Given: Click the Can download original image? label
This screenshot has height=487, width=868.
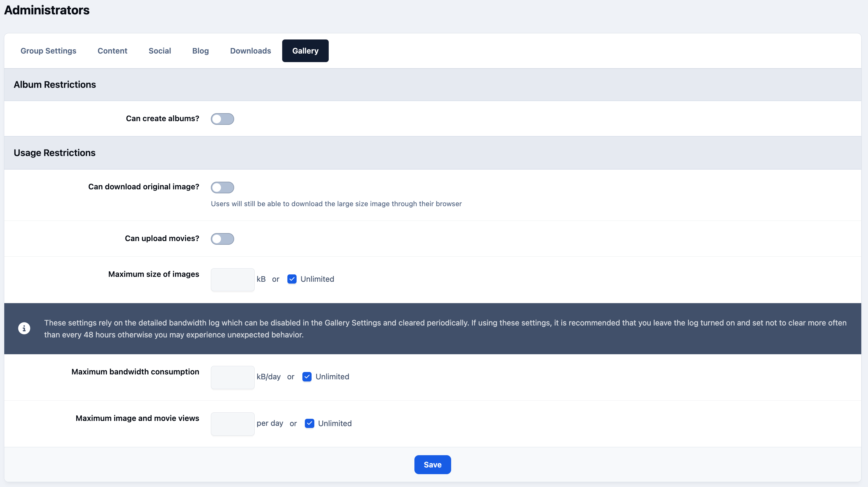Looking at the screenshot, I should point(144,187).
